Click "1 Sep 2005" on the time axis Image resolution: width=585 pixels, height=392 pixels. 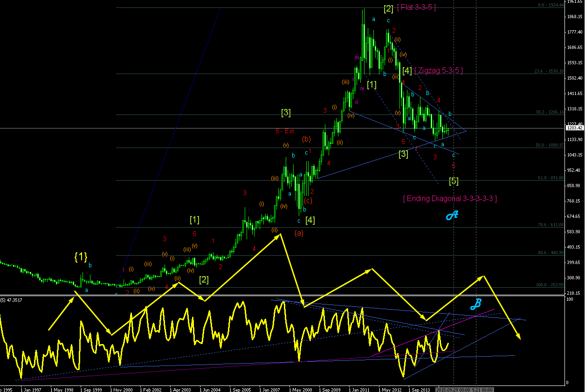tap(241, 389)
